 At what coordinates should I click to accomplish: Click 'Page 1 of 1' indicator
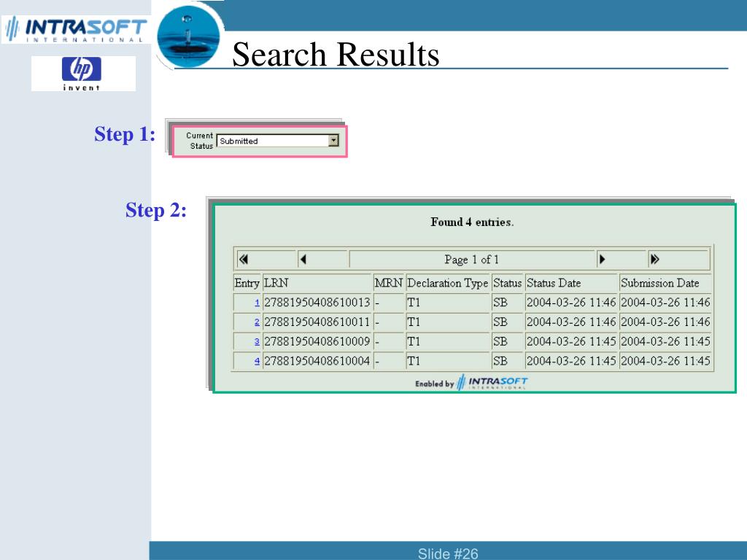pos(472,260)
